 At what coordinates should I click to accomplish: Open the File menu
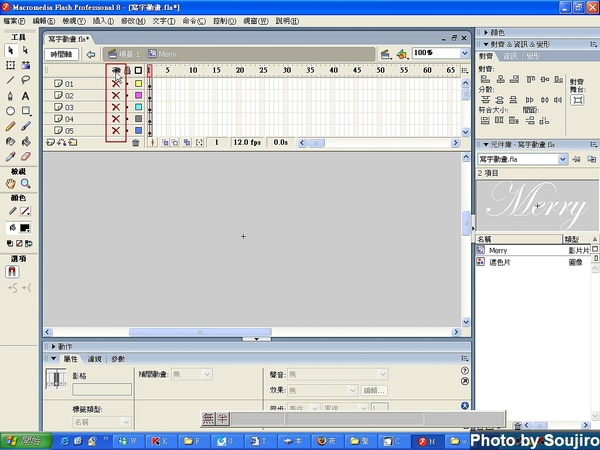point(14,21)
